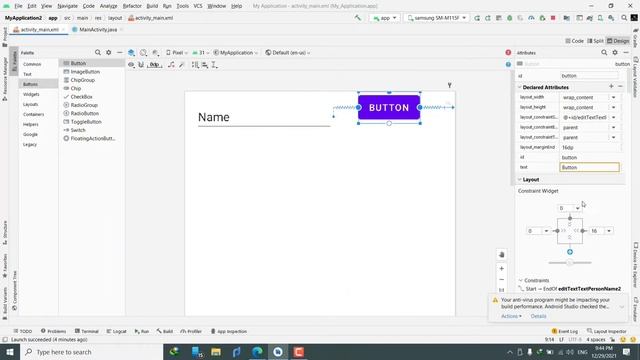Open Actions link in antivirus notification

point(511,316)
